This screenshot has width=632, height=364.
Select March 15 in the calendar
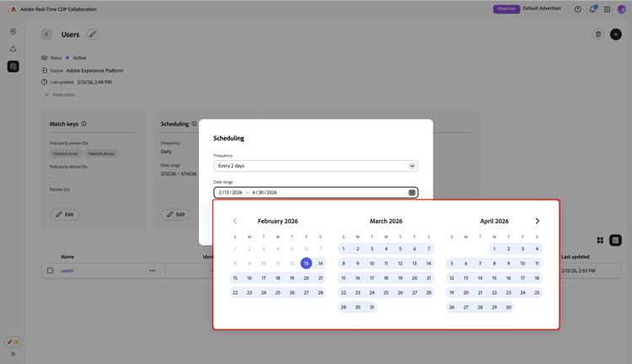click(344, 278)
